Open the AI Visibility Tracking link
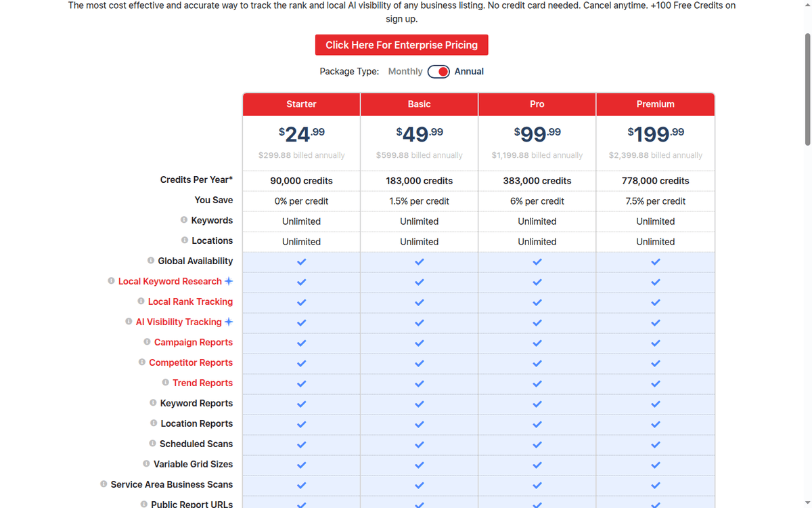 [x=179, y=322]
